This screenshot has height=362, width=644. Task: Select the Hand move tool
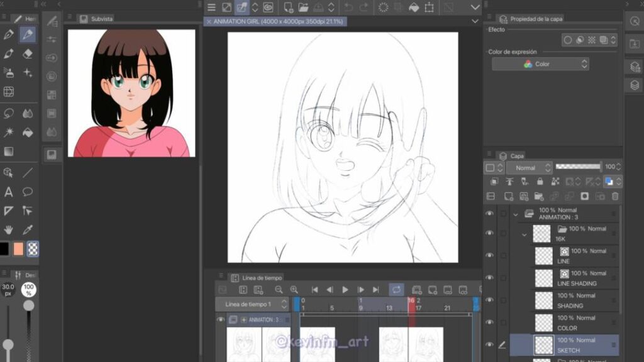9,230
